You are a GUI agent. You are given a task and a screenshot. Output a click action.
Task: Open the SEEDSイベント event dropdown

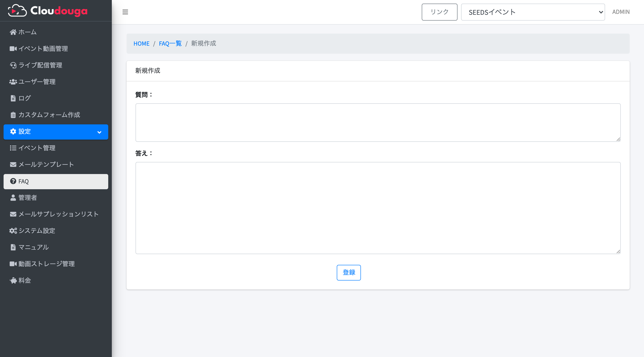click(533, 12)
